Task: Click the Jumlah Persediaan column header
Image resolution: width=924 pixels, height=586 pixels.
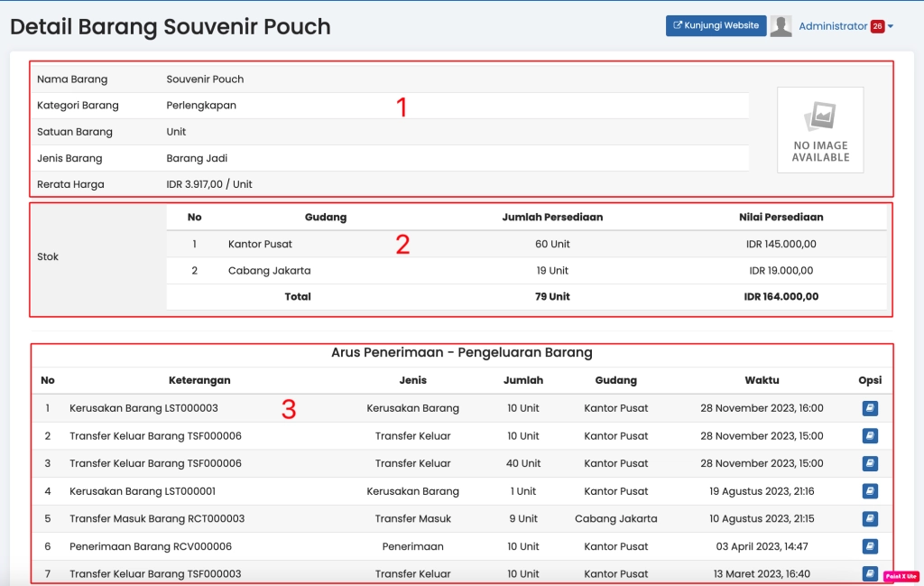Action: point(552,217)
